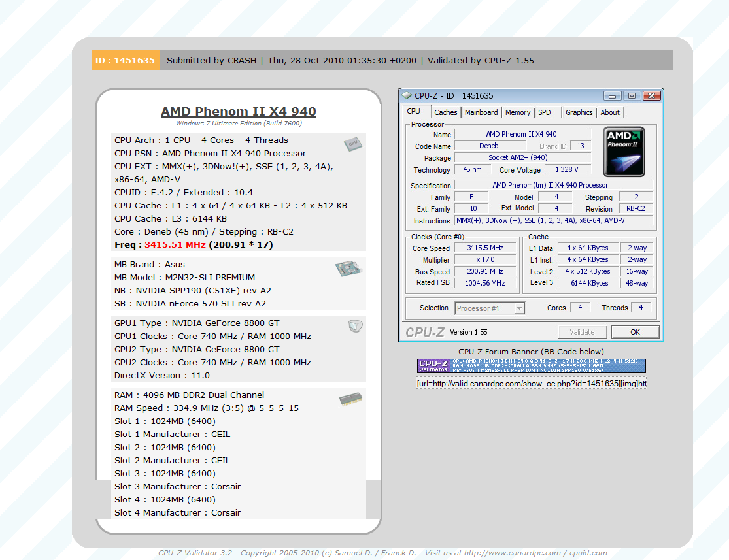Screen dimensions: 729x560
Task: Click the Core Speed 3415.5 MHz field
Action: pyautogui.click(x=485, y=248)
